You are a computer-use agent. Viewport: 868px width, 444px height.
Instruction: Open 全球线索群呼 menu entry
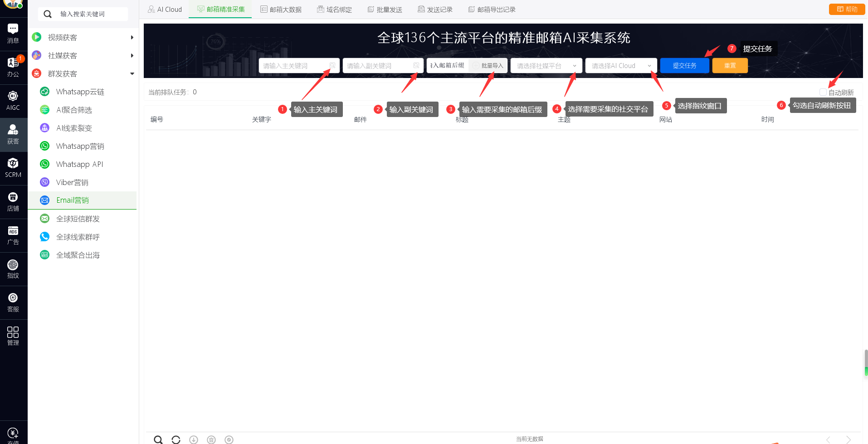tap(82, 237)
